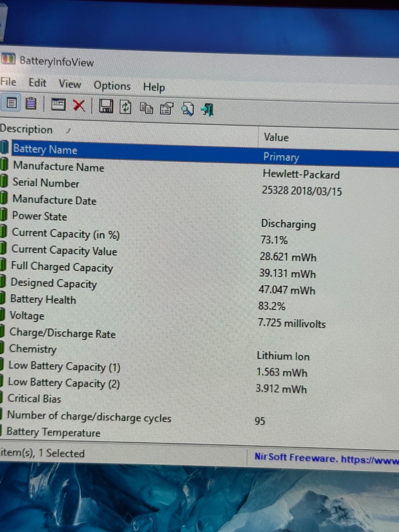Open the Options menu
Viewport: 399px width, 532px height.
(x=112, y=86)
